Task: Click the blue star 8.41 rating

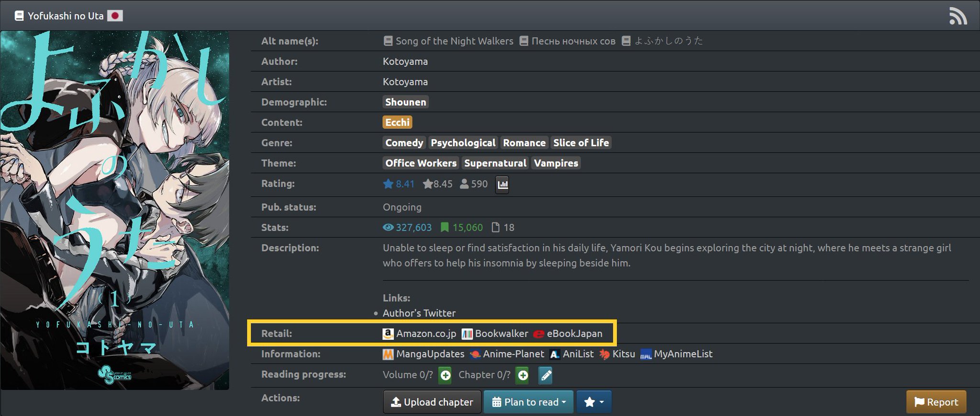Action: click(399, 184)
